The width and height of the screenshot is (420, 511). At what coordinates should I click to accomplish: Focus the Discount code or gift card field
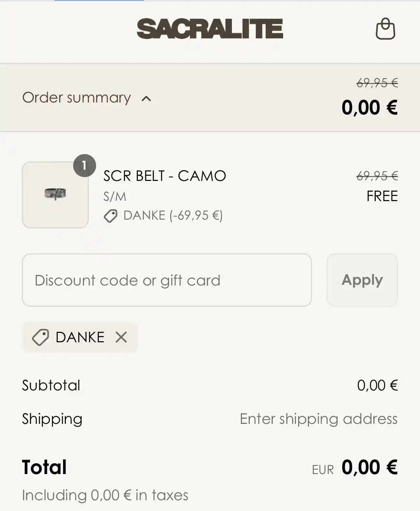coord(167,280)
